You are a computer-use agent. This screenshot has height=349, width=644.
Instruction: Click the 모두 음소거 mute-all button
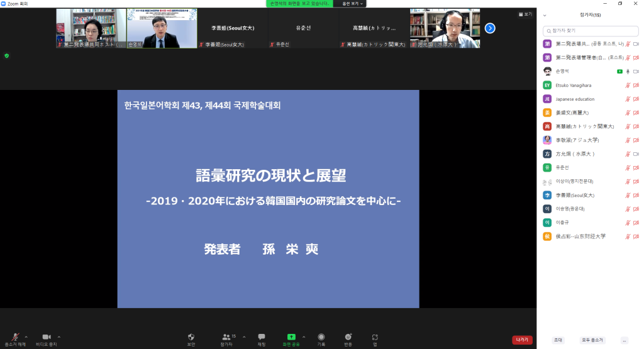coord(592,340)
